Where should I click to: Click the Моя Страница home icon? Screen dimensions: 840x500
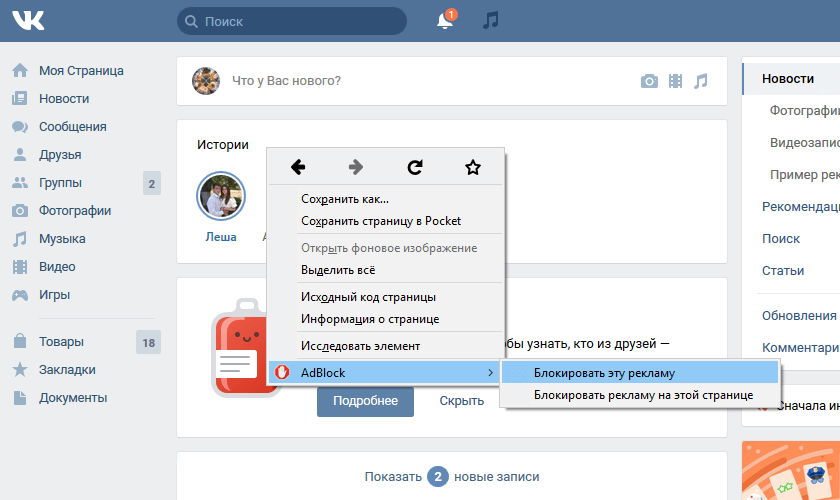[x=20, y=71]
